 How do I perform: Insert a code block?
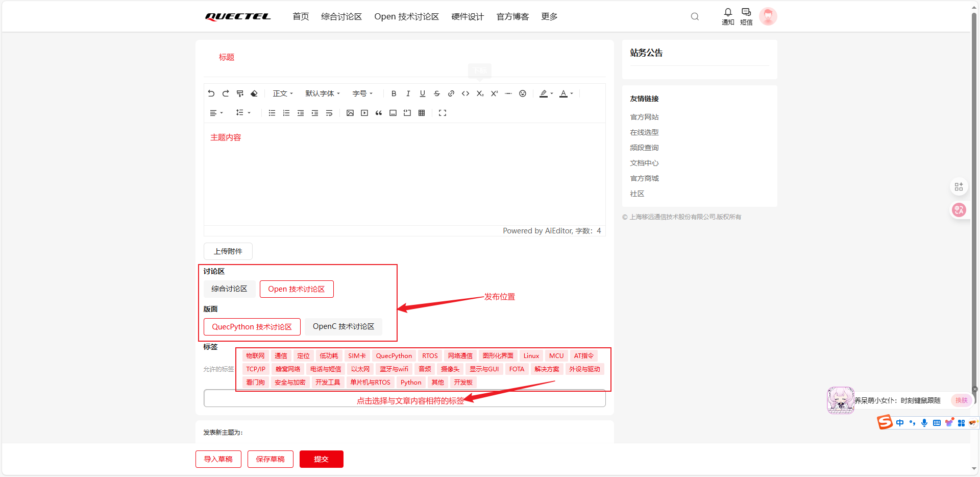pyautogui.click(x=407, y=113)
